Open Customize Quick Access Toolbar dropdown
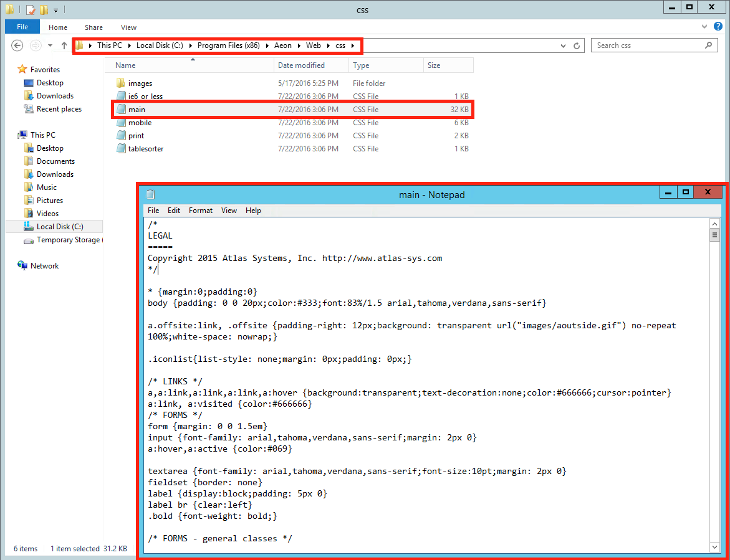Screen dimensions: 730x560 point(56,10)
